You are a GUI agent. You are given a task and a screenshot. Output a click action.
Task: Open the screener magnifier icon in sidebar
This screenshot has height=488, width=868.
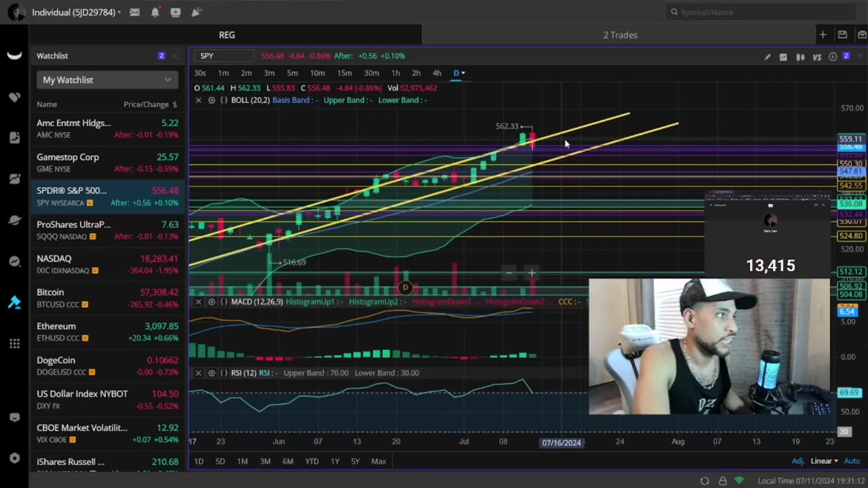coord(14,262)
